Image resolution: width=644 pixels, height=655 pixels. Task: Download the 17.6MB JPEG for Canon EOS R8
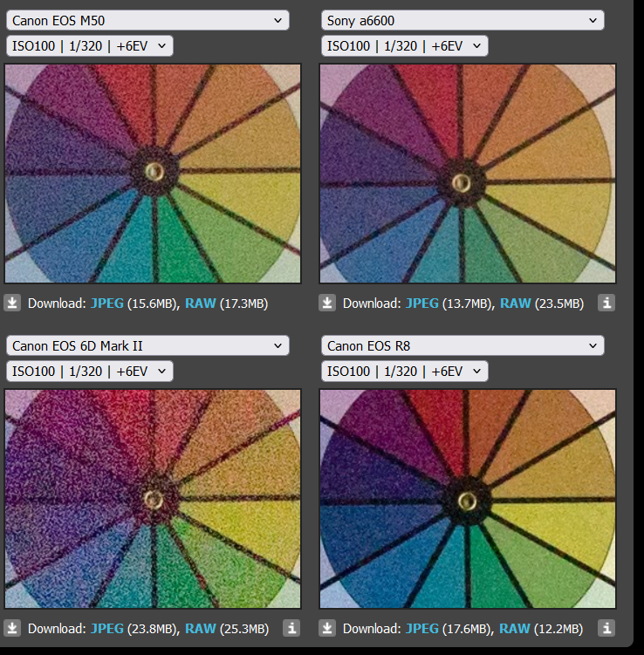click(422, 628)
